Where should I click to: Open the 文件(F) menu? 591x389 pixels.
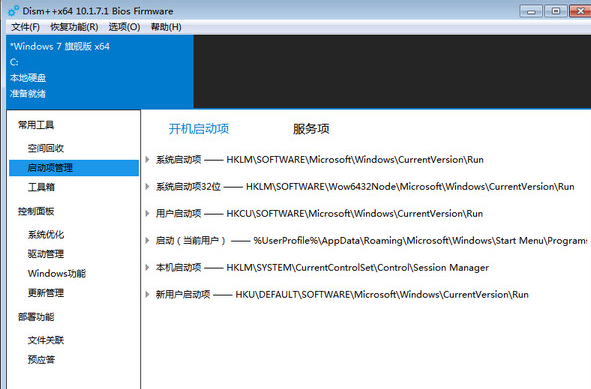pos(25,27)
